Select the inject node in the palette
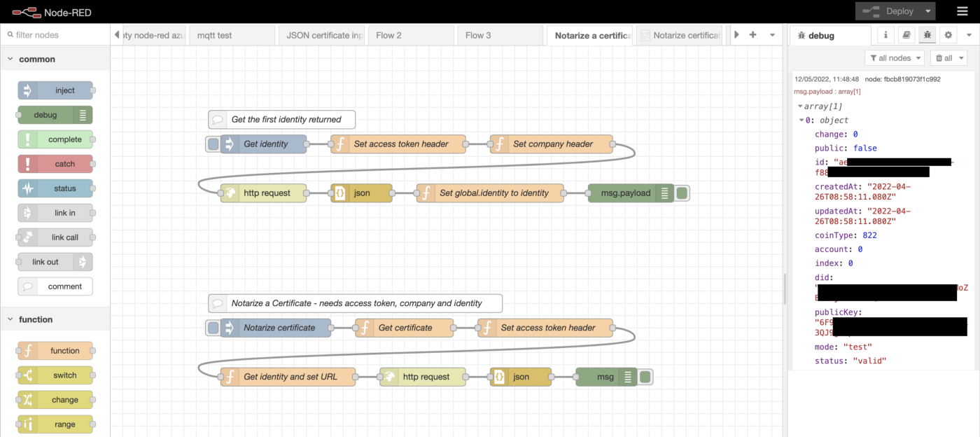 pyautogui.click(x=55, y=90)
